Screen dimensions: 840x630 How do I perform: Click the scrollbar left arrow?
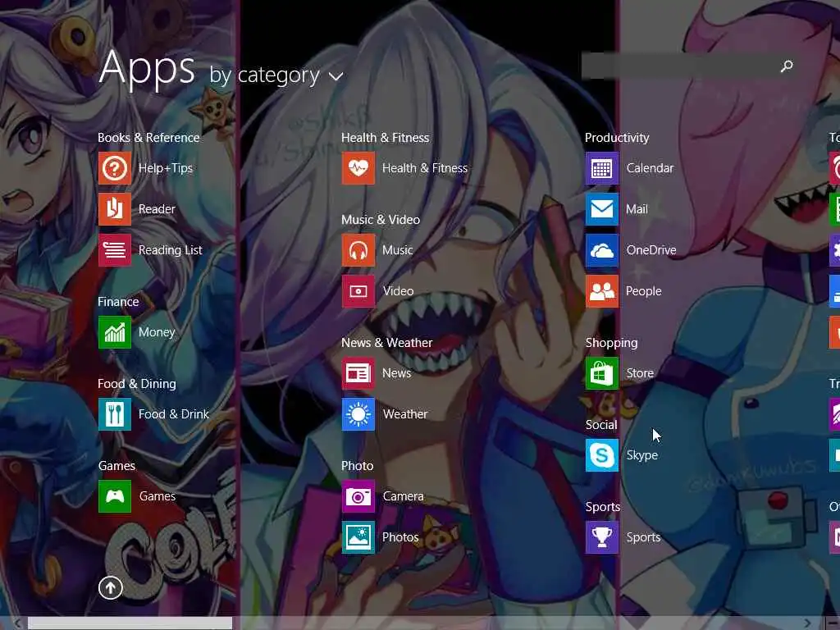(x=18, y=623)
